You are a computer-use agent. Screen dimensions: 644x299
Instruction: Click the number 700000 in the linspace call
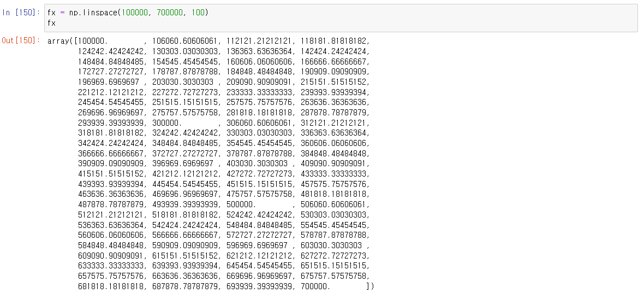tap(170, 13)
